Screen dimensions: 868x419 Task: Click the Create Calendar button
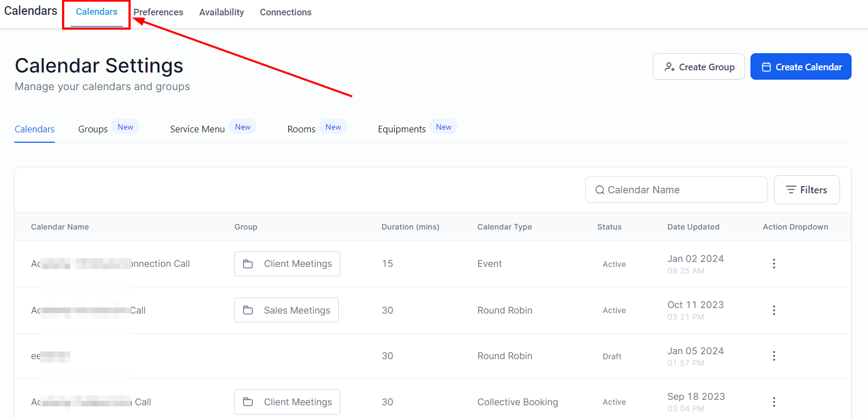pyautogui.click(x=800, y=67)
